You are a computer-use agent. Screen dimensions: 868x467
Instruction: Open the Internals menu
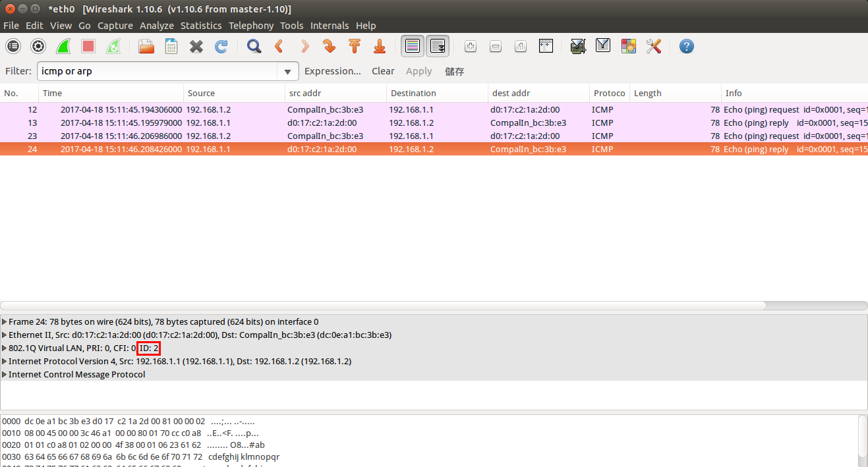pos(330,26)
